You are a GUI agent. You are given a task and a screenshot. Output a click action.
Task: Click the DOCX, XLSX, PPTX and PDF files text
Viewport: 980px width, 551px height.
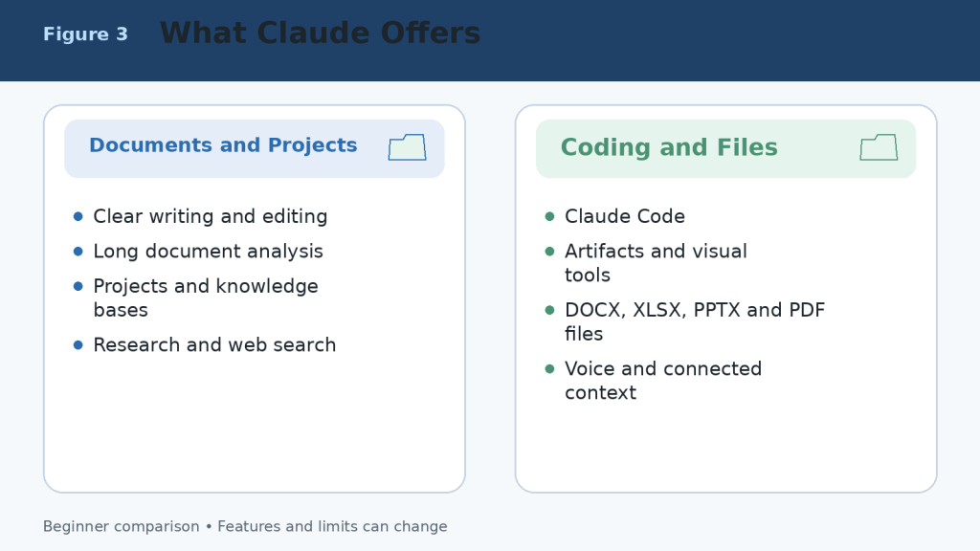pyautogui.click(x=695, y=321)
